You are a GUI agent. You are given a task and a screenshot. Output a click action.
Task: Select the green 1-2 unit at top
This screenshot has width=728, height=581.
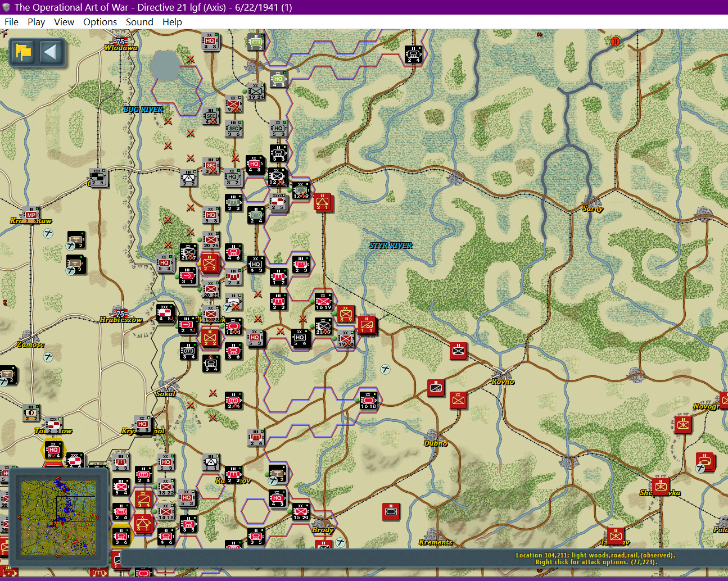(x=256, y=42)
